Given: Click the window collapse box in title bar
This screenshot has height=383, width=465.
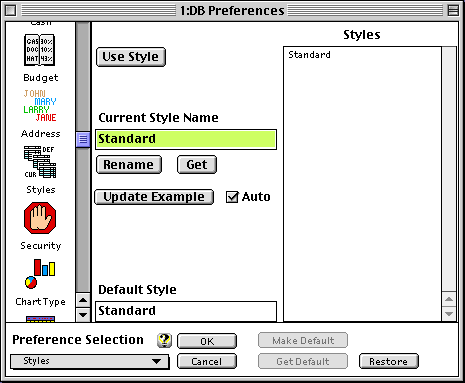Looking at the screenshot, I should pyautogui.click(x=453, y=10).
